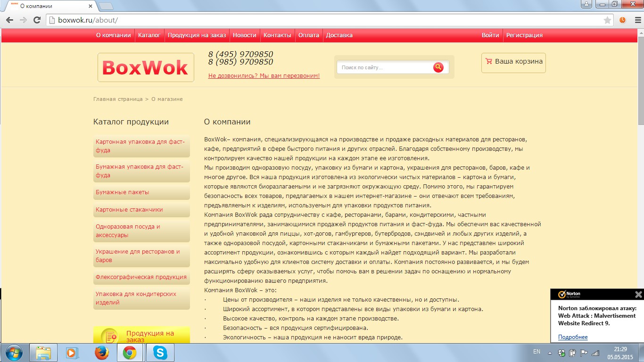Click the Show desktop button on taskbar

click(641, 353)
